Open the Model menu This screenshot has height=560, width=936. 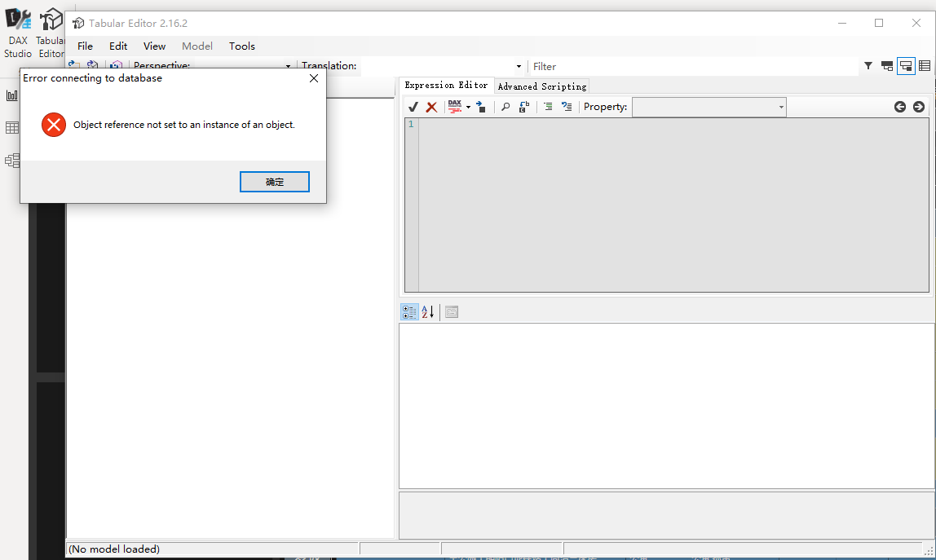pyautogui.click(x=197, y=46)
